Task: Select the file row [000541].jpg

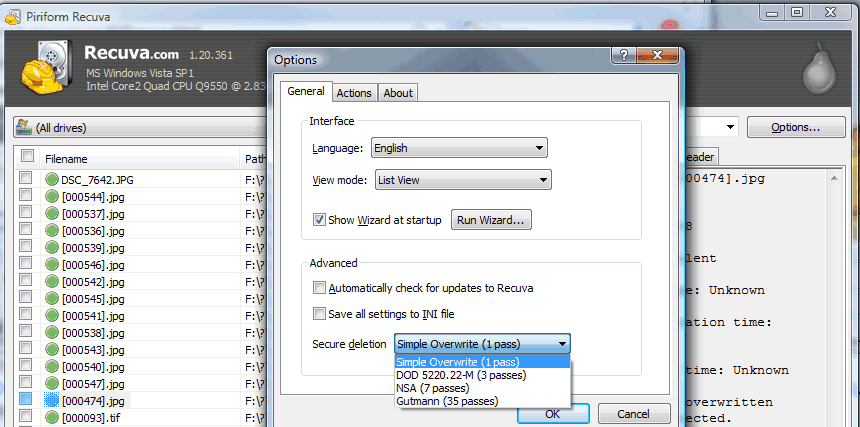Action: 140,316
